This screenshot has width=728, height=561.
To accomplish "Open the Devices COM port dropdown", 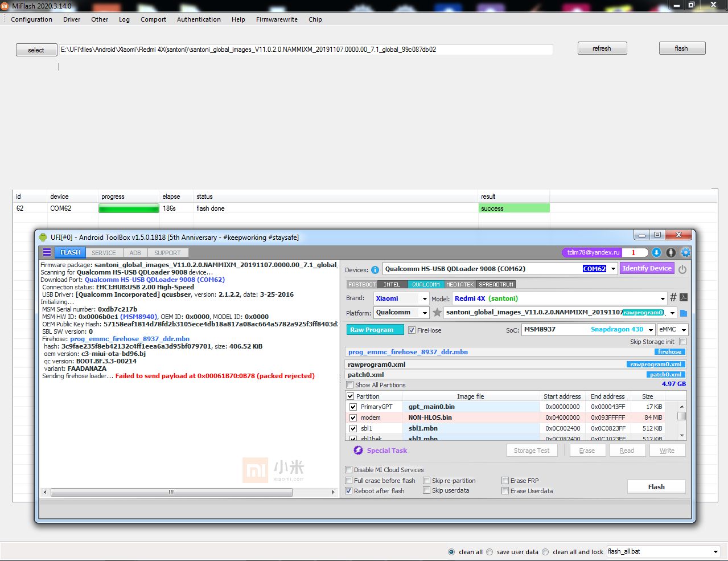I will click(613, 269).
